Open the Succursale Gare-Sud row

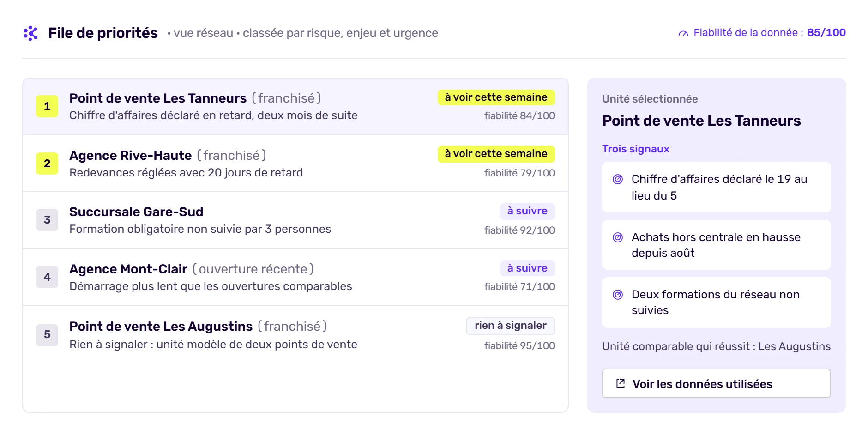(295, 221)
